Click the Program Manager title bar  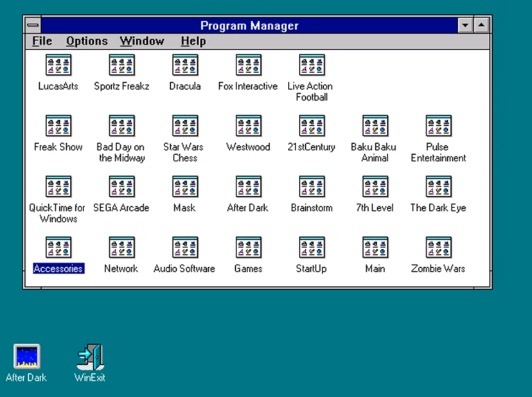[249, 25]
